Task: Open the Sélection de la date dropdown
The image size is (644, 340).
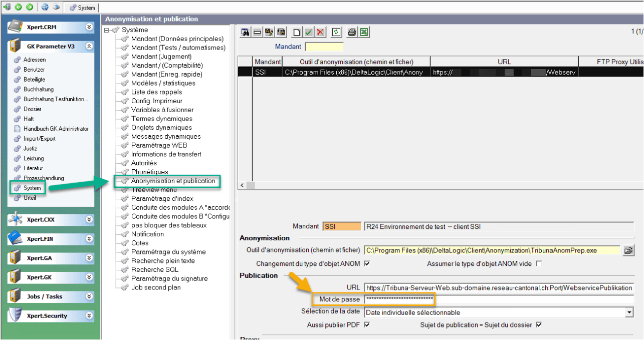Action: point(629,312)
